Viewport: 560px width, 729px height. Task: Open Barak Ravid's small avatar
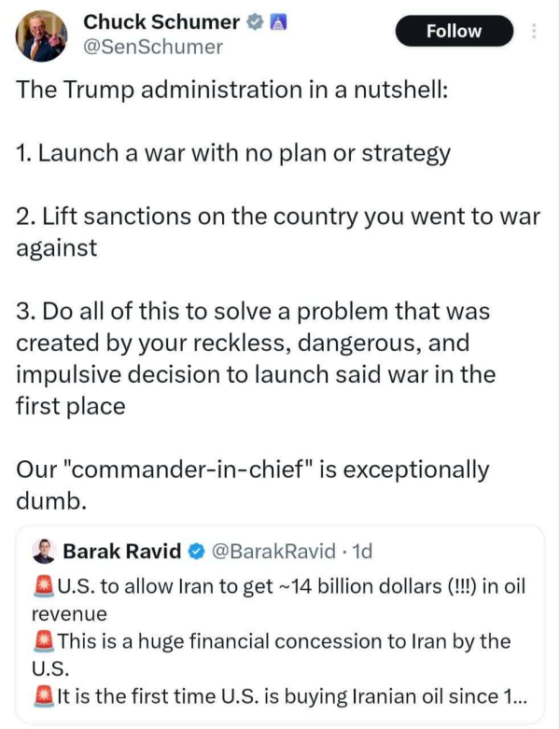click(x=43, y=552)
